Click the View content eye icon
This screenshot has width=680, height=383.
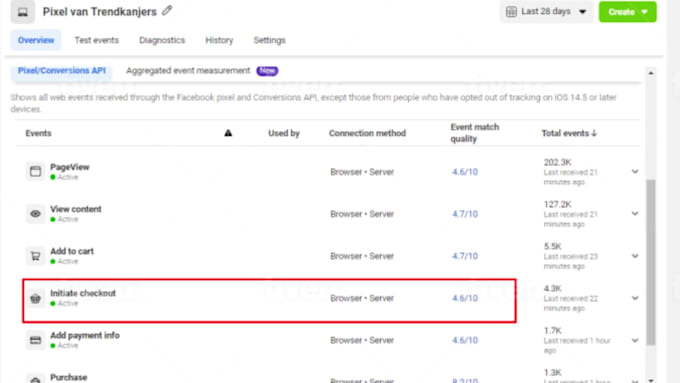pyautogui.click(x=36, y=213)
